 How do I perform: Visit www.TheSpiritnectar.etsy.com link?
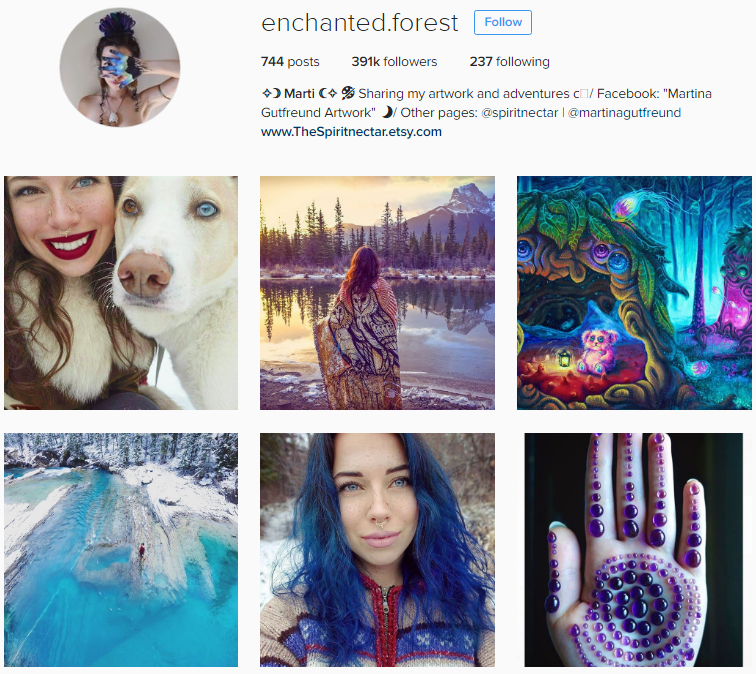tap(351, 132)
